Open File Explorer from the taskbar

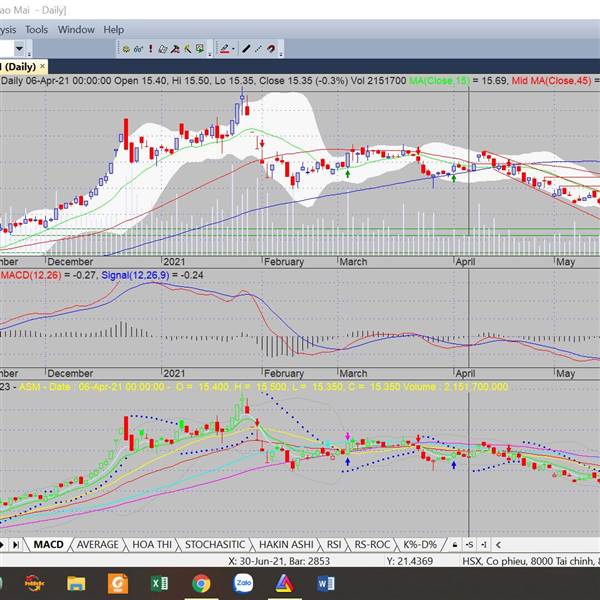click(76, 584)
